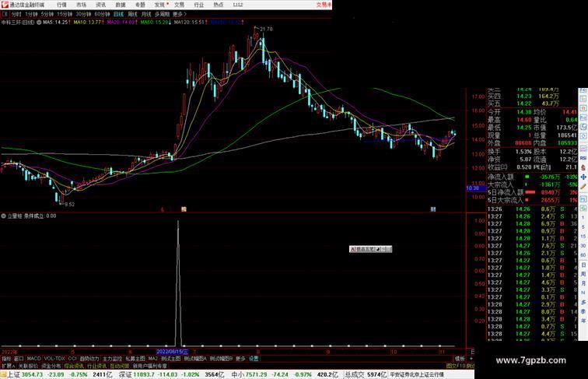Image resolution: width=588 pixels, height=379 pixels.
Task: Select 60 minute period in right sidebar
Action: (583, 255)
